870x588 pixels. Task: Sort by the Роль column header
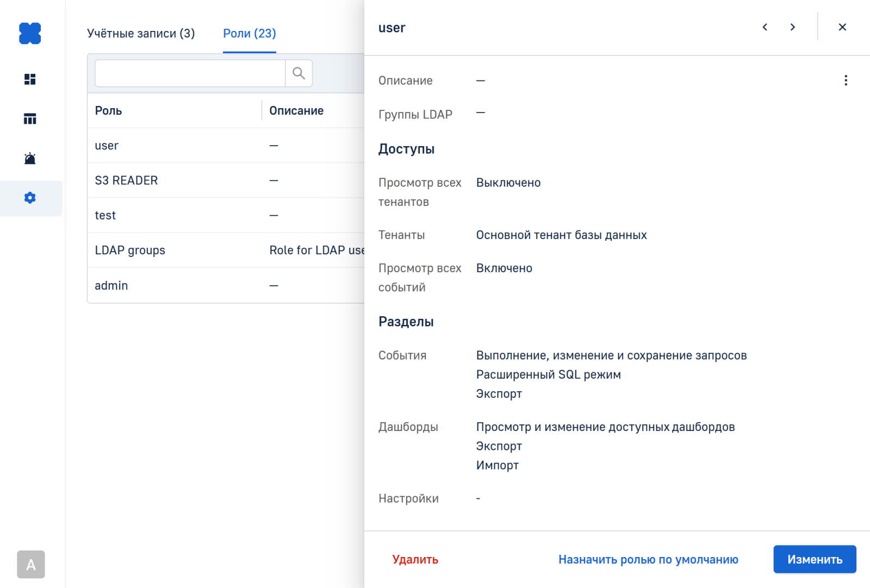(108, 111)
